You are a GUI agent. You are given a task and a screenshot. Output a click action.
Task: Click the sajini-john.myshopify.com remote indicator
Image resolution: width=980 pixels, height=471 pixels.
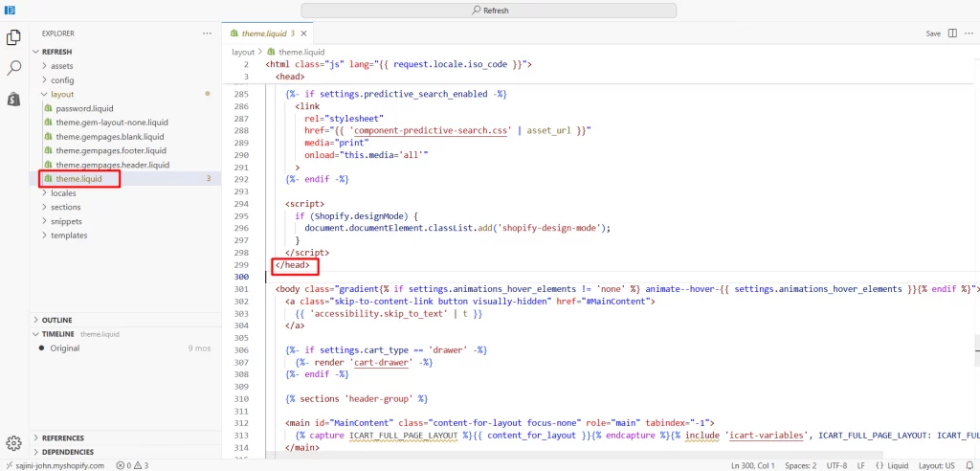tap(54, 466)
